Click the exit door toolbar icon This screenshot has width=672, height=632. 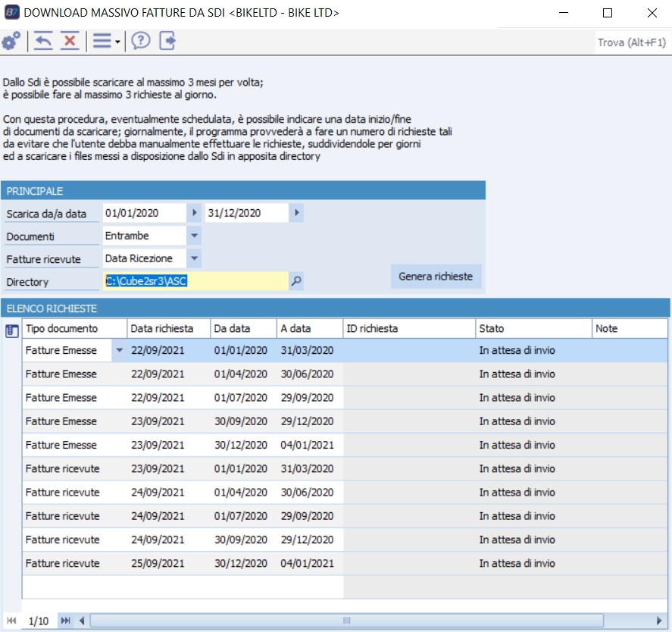(x=167, y=41)
